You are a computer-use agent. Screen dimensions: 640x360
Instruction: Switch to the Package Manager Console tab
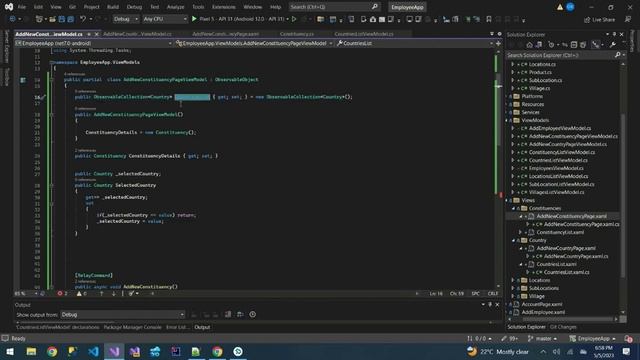click(132, 327)
